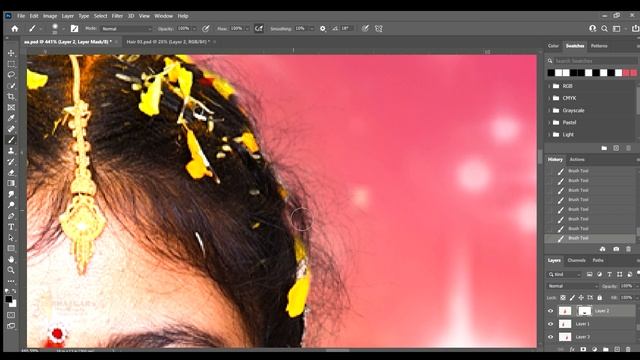The width and height of the screenshot is (640, 360).
Task: Toggle pressure for size button
Action: [365, 29]
